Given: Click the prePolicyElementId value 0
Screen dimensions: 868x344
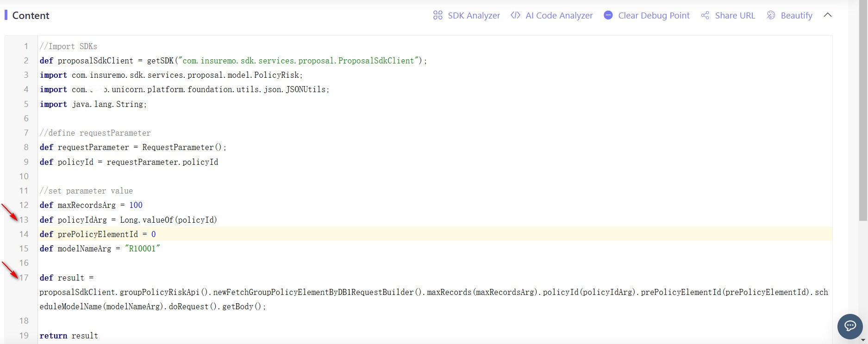Looking at the screenshot, I should 154,234.
